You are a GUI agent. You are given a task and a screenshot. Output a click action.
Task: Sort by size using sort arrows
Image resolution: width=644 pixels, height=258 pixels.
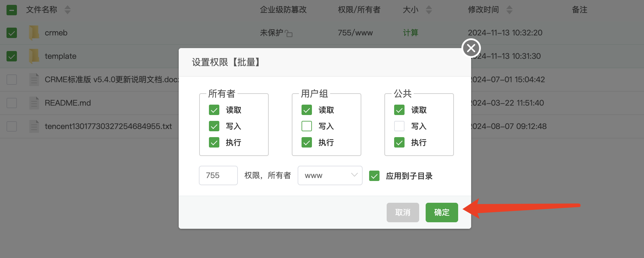point(429,10)
